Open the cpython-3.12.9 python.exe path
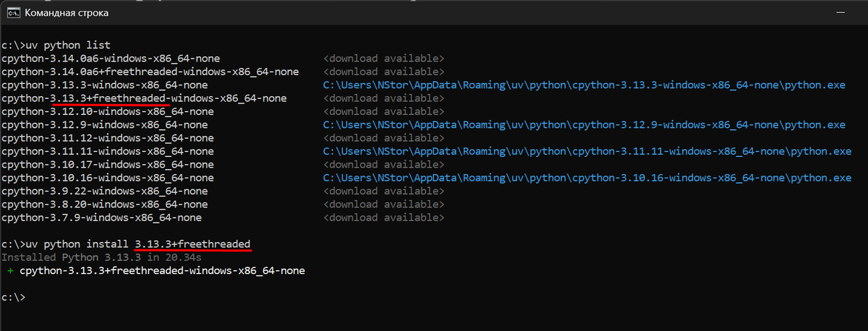The height and width of the screenshot is (331, 868). [584, 125]
